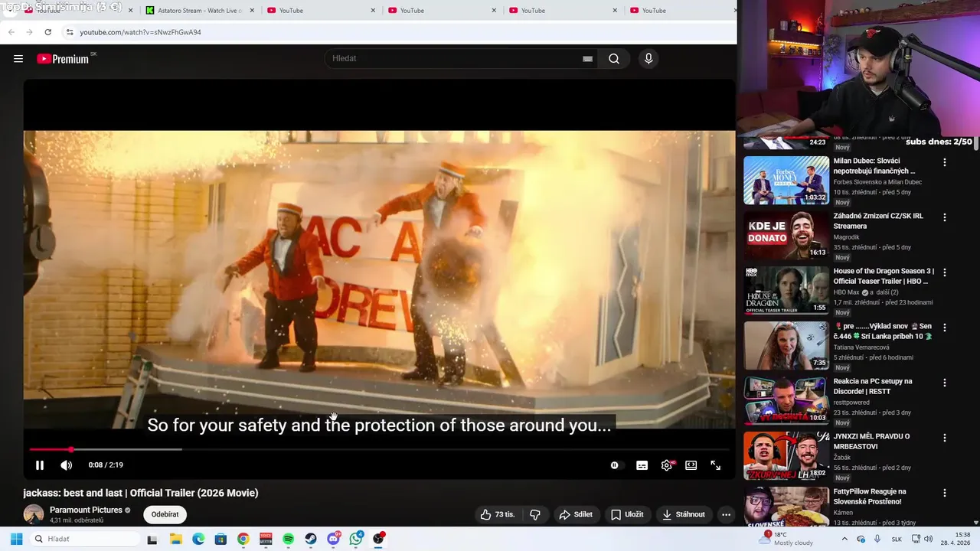The width and height of the screenshot is (980, 551).
Task: Open the YouTube hamburger guide menu
Action: pyautogui.click(x=18, y=59)
